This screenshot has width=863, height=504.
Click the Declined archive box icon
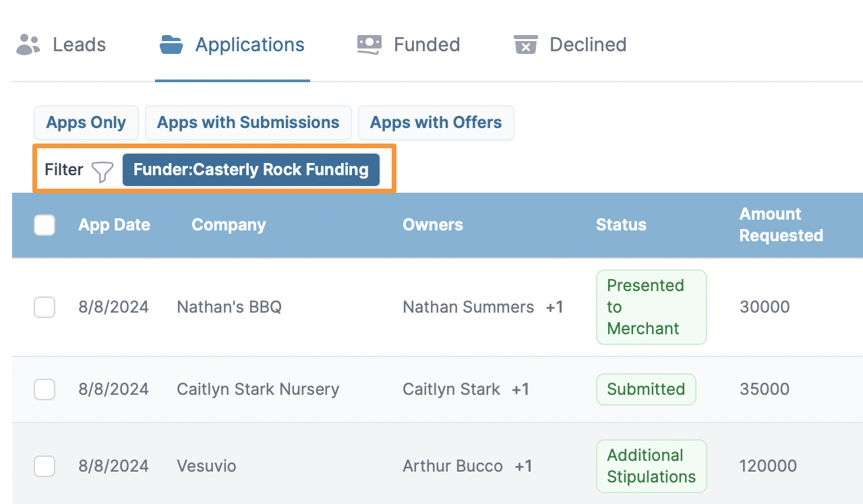click(x=525, y=44)
